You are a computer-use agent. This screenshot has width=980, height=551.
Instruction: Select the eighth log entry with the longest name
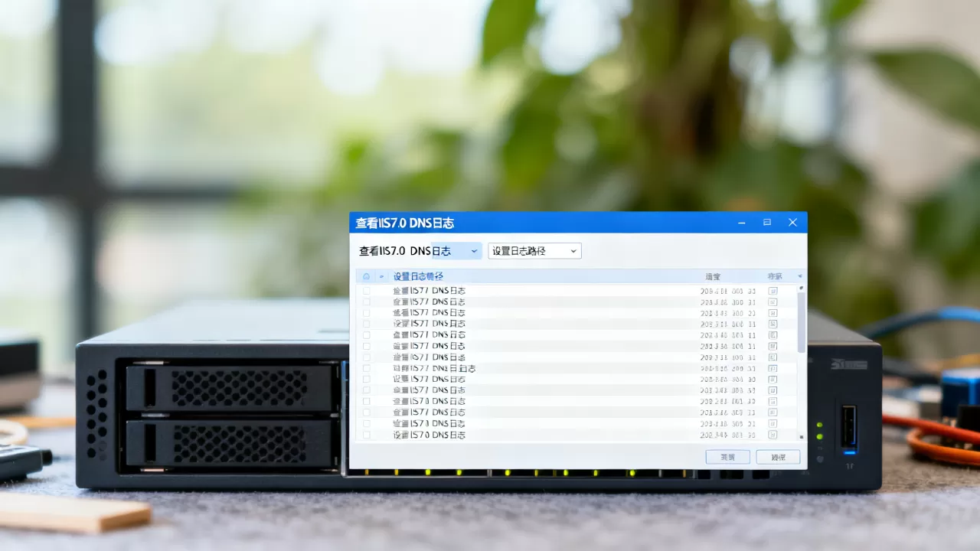pos(434,368)
